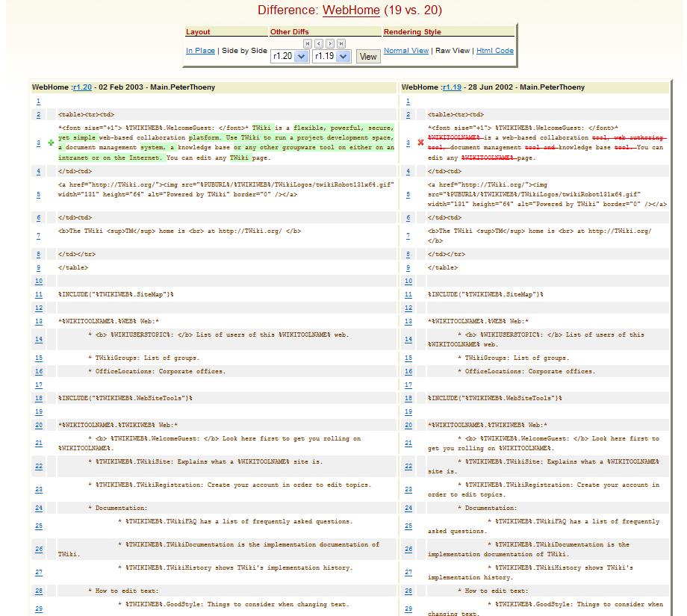The image size is (687, 616).
Task: Click line number 5 in left pane
Action: coord(39,195)
